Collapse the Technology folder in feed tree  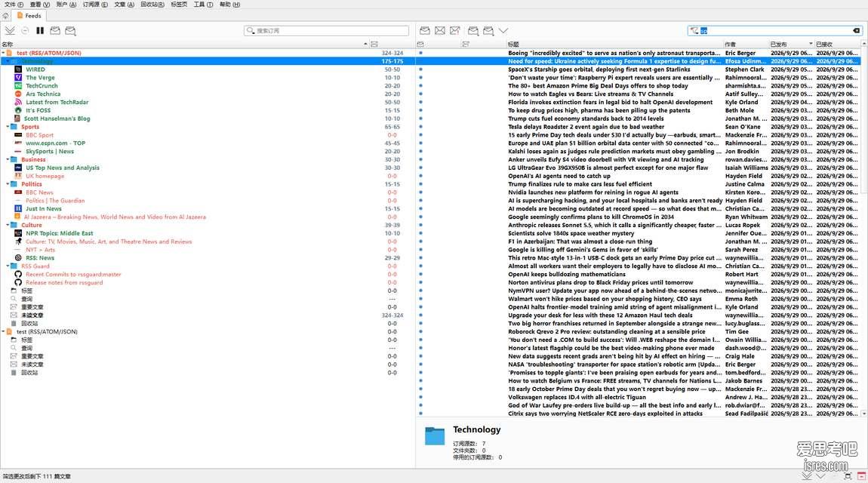click(8, 61)
